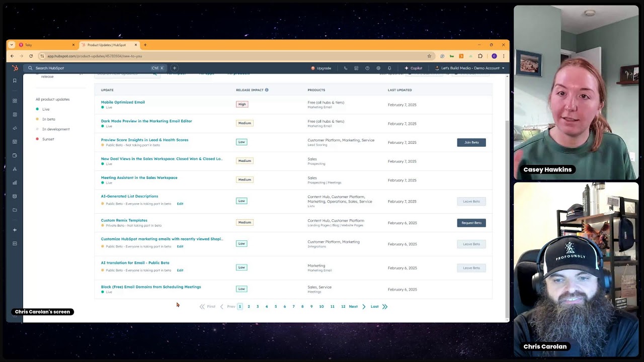The width and height of the screenshot is (644, 362).
Task: Open the Marketing megaphone icon in sidebar
Action: pos(15,128)
